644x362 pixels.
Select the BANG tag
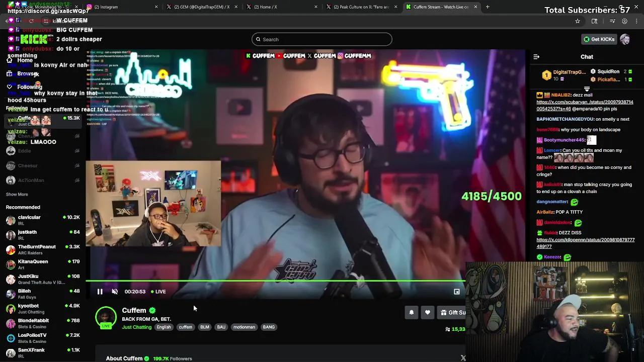[269, 327]
